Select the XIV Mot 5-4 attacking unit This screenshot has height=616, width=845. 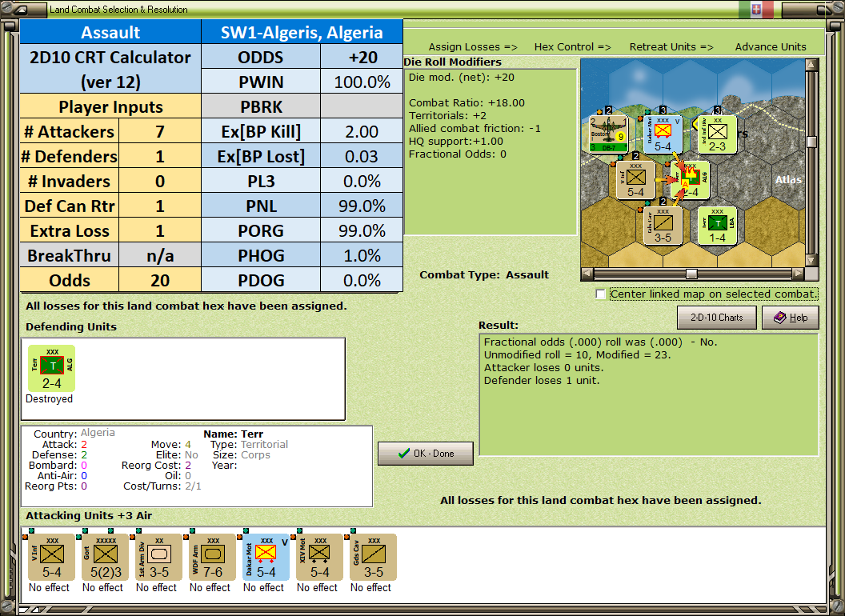319,558
